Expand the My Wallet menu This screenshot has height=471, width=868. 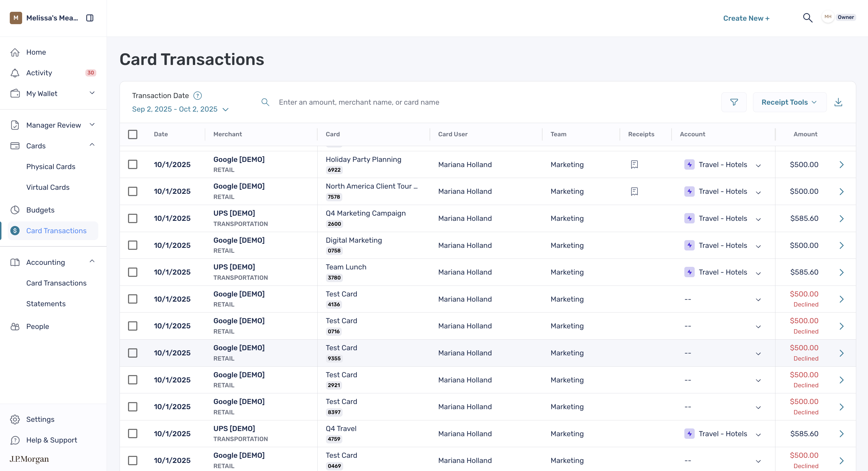coord(92,93)
